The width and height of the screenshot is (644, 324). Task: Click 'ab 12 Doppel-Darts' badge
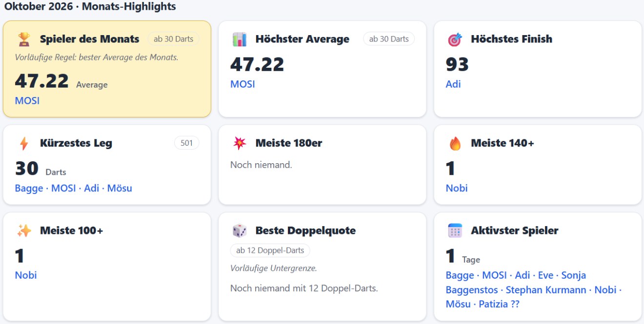pyautogui.click(x=270, y=250)
